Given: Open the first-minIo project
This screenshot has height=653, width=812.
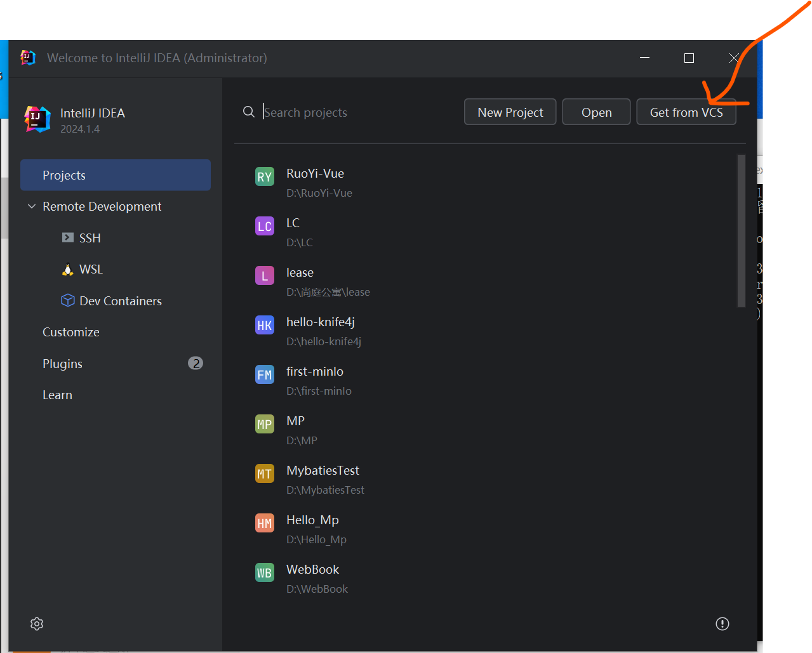Looking at the screenshot, I should 315,371.
